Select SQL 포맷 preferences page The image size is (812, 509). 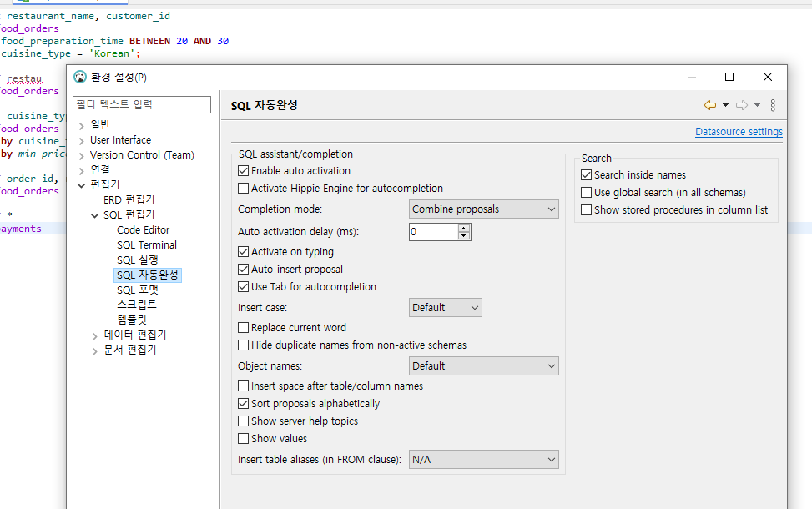[138, 290]
